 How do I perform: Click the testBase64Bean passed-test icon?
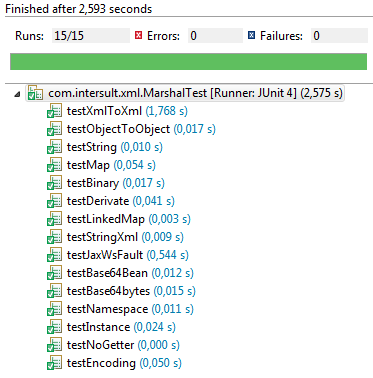(54, 273)
